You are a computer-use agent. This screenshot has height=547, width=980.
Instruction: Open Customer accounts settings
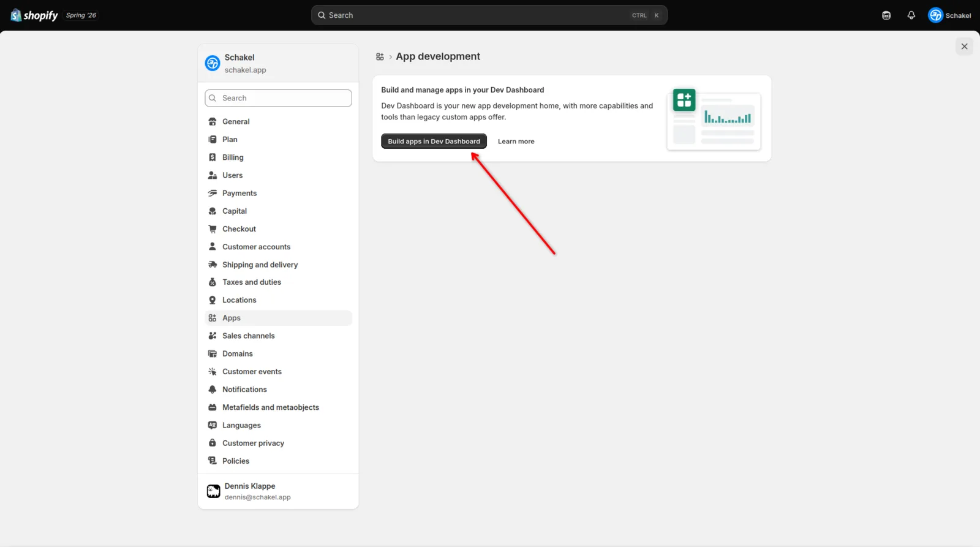coord(278,247)
